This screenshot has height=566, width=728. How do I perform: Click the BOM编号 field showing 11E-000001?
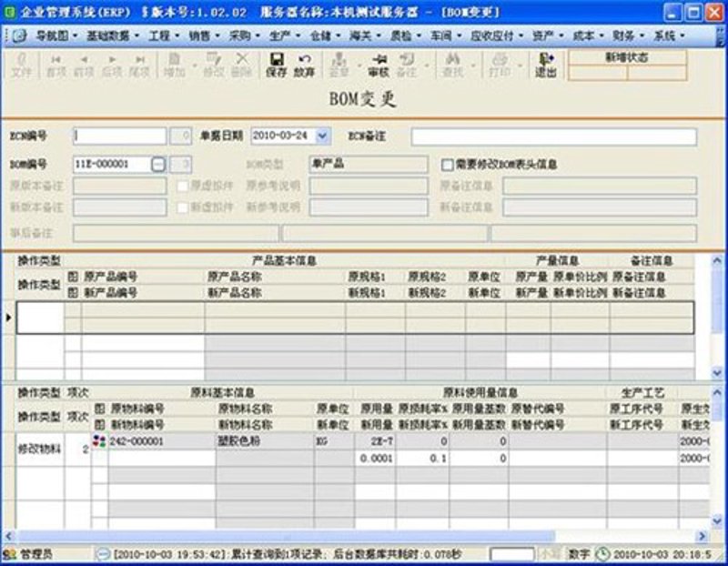point(112,164)
